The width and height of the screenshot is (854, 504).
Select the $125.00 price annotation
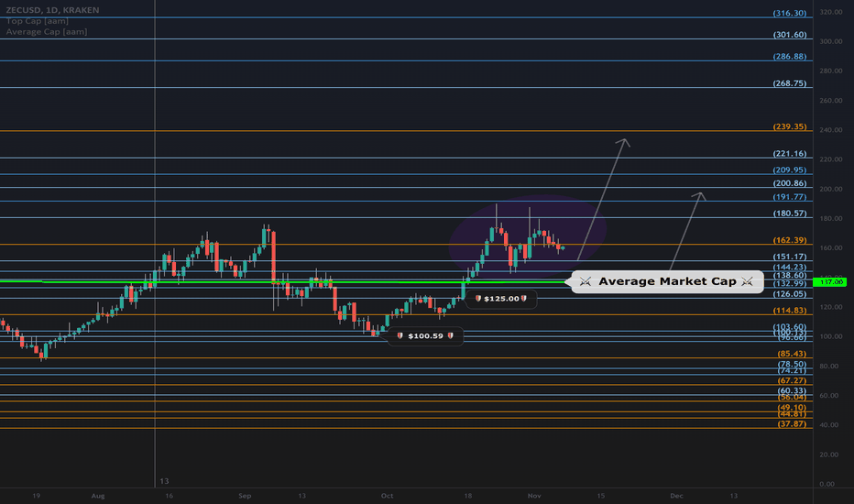[501, 299]
